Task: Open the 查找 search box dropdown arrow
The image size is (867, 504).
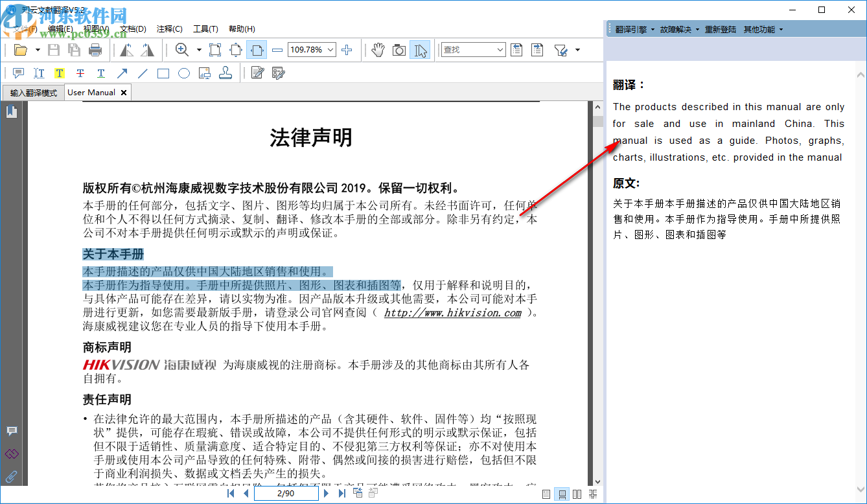Action: tap(500, 50)
